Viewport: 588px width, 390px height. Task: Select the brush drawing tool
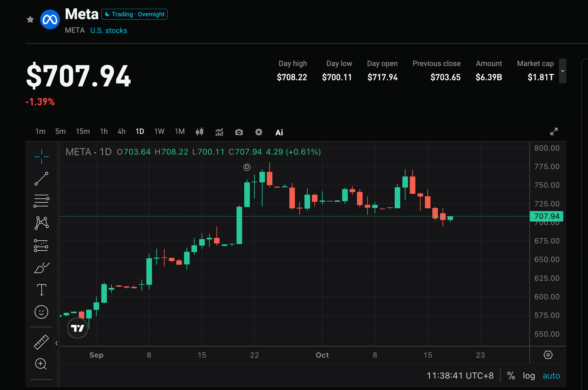click(41, 268)
